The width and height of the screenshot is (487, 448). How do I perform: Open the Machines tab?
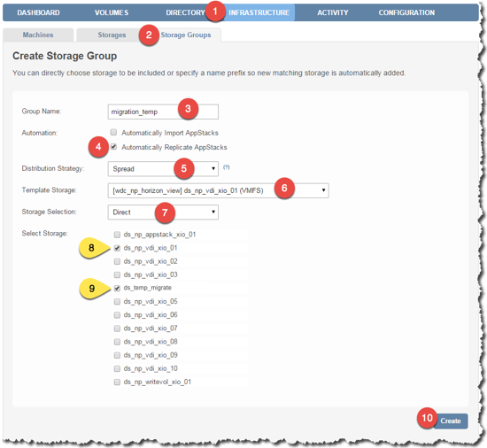tap(38, 35)
